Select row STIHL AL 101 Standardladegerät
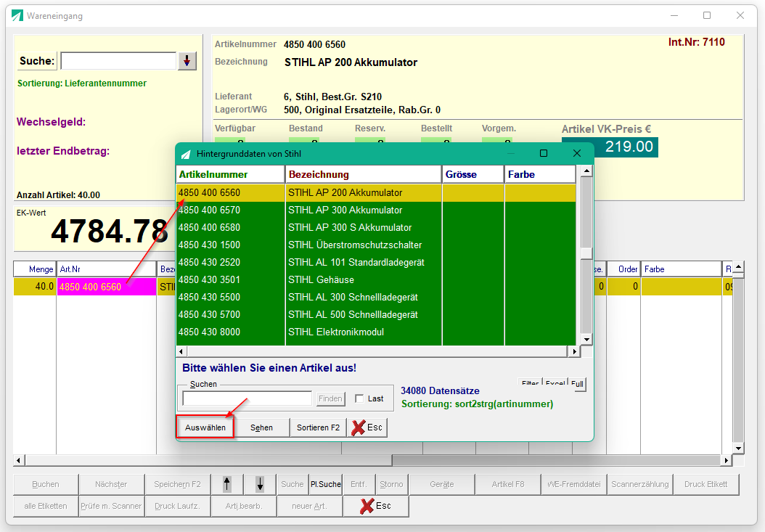 376,263
